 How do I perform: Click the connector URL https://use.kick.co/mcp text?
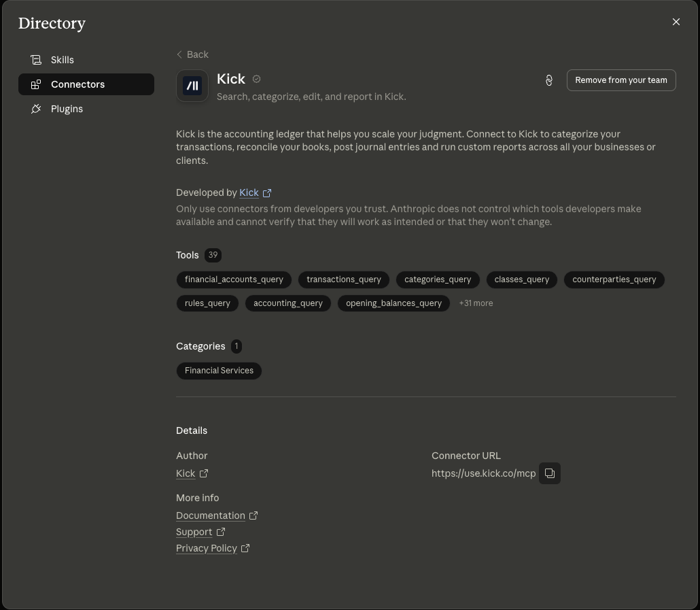[483, 473]
